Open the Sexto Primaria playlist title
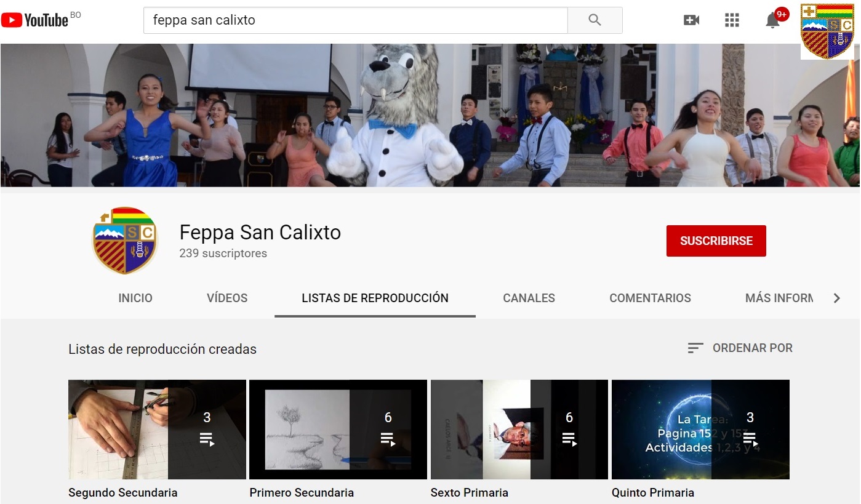Image resolution: width=861 pixels, height=504 pixels. (470, 493)
